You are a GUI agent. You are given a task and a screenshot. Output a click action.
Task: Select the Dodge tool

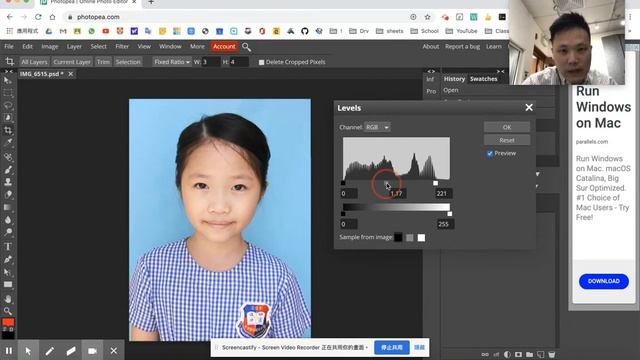(7, 232)
